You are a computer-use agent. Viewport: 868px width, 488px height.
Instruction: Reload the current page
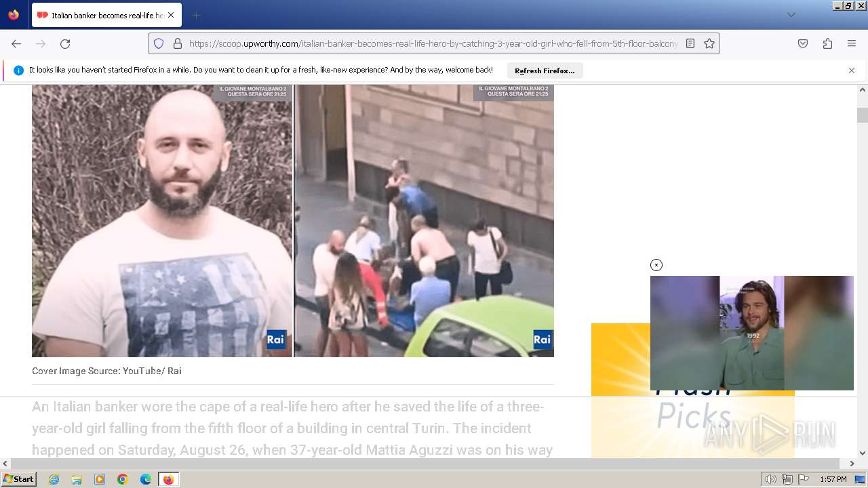pyautogui.click(x=65, y=43)
